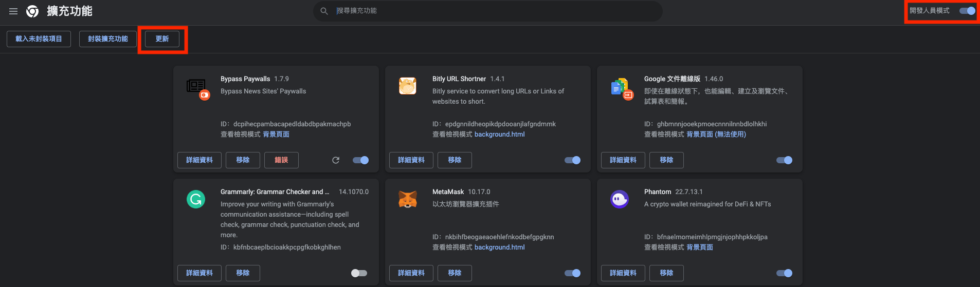Image resolution: width=980 pixels, height=287 pixels.
Task: Click the 載入未封裝項目 button
Action: (39, 39)
